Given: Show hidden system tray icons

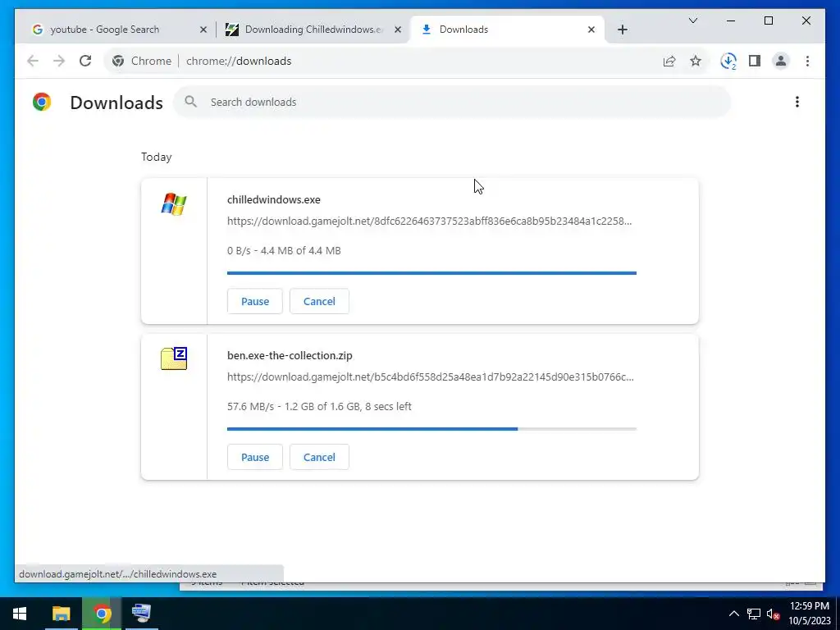Looking at the screenshot, I should (x=734, y=614).
